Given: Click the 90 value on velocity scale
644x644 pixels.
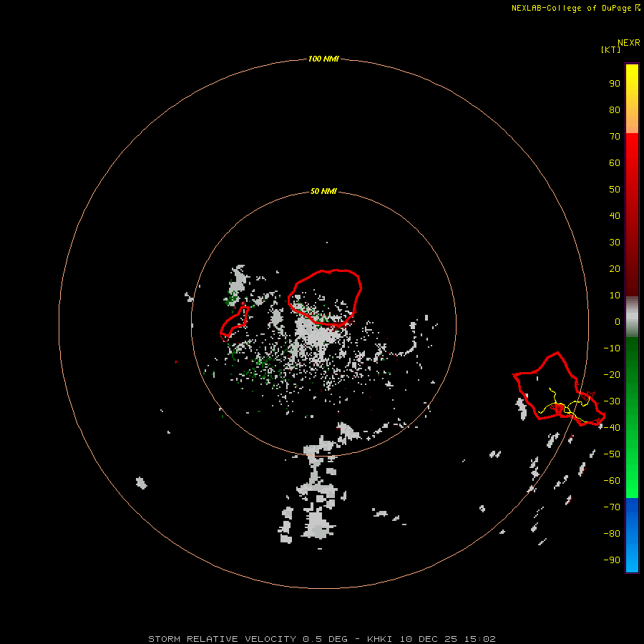Looking at the screenshot, I should coord(615,84).
